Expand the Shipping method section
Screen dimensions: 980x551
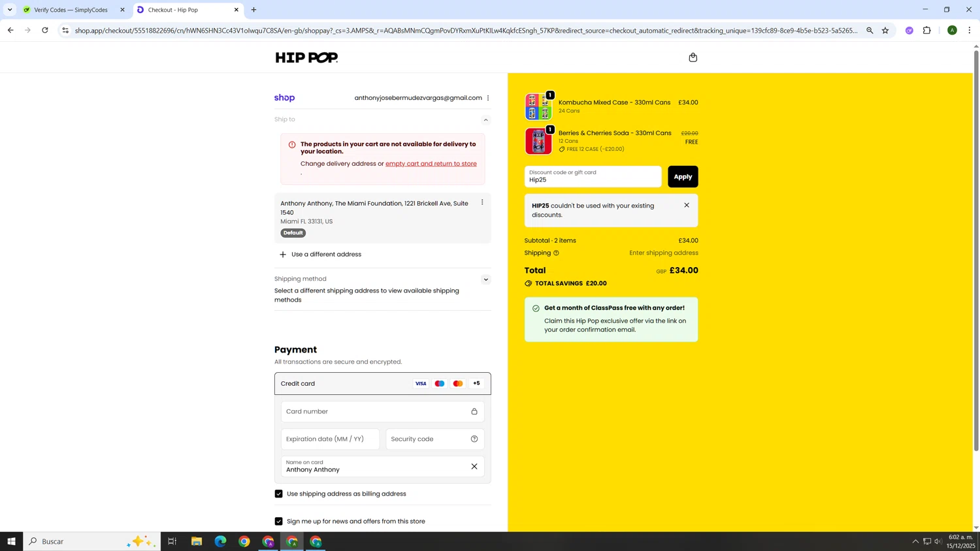[485, 279]
